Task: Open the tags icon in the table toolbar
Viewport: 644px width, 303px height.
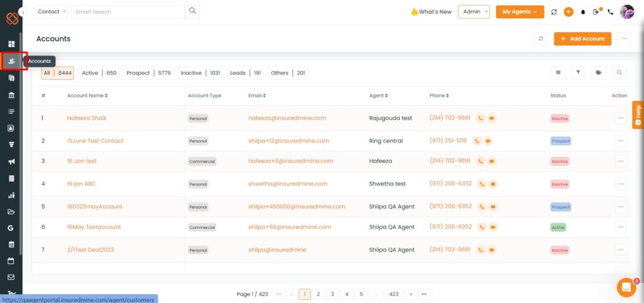Action: (x=599, y=73)
